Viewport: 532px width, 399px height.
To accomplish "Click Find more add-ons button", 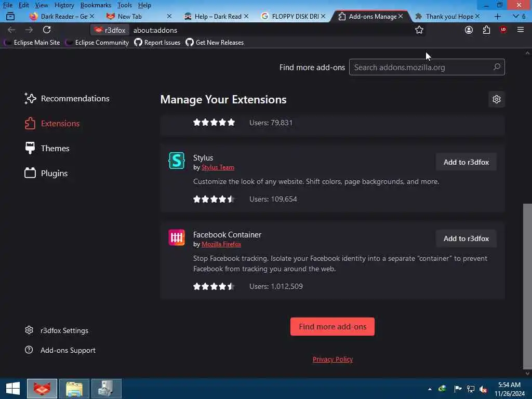I will coord(332,326).
